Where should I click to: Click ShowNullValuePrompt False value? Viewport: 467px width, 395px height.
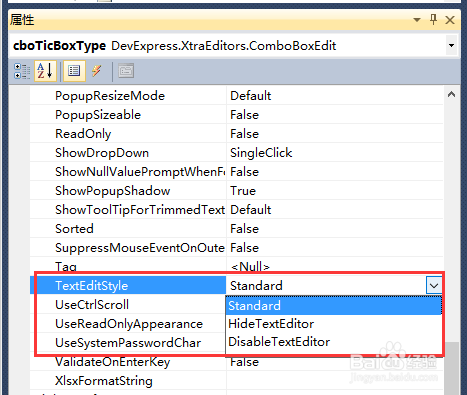click(335, 172)
